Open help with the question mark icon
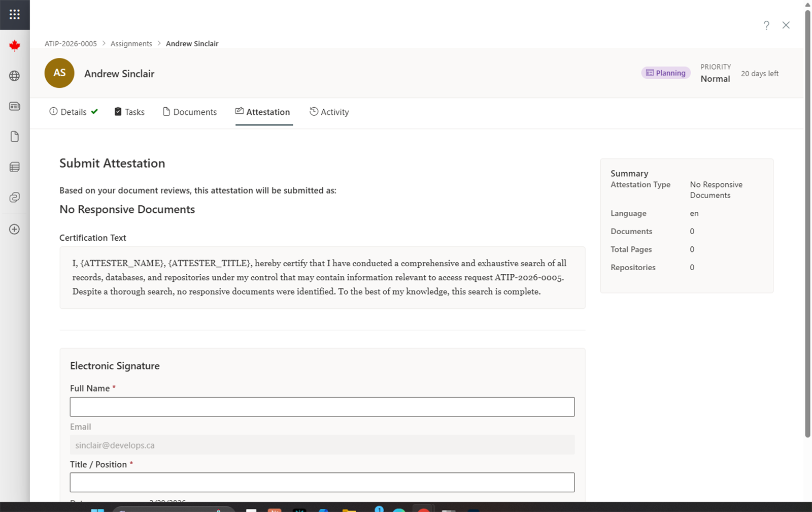Image resolution: width=812 pixels, height=512 pixels. [x=766, y=25]
